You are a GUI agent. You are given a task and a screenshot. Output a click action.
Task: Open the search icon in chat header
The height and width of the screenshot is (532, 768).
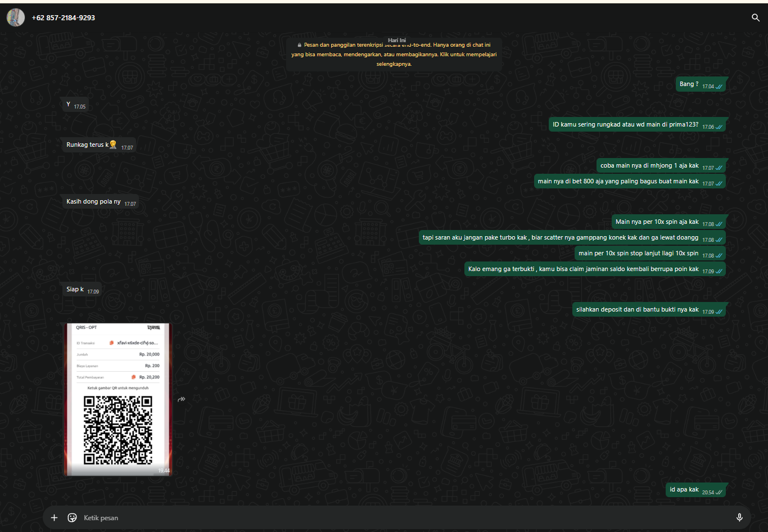(x=756, y=17)
